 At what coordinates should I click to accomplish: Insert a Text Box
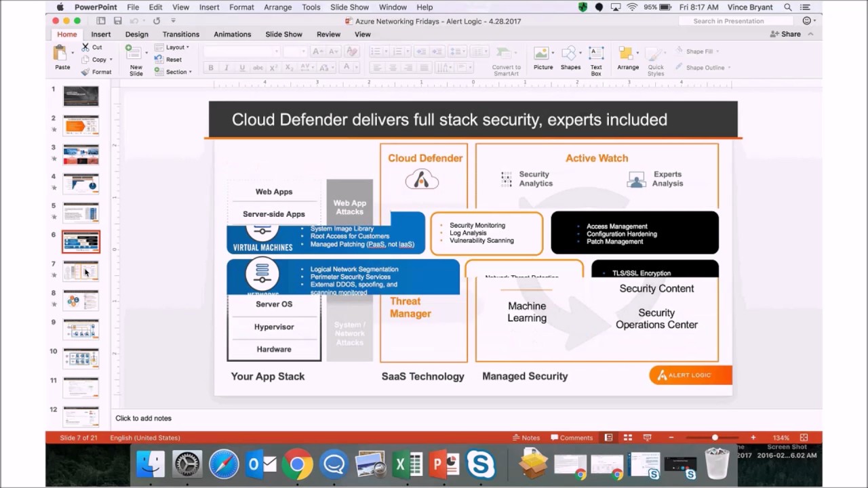(x=596, y=60)
